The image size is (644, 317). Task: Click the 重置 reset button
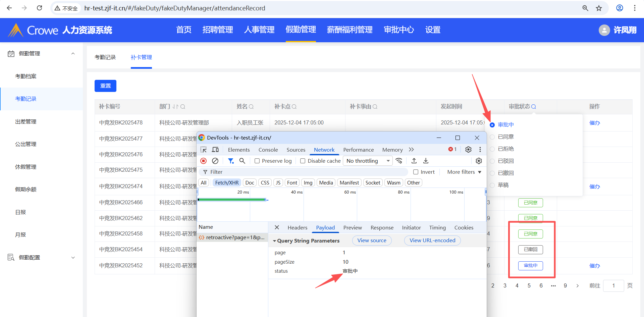tap(105, 86)
